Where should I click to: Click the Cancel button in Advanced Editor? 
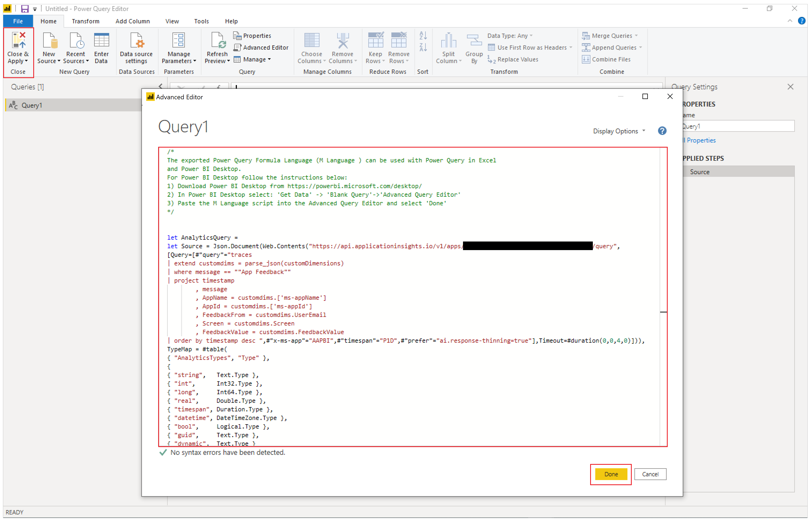[x=649, y=474]
